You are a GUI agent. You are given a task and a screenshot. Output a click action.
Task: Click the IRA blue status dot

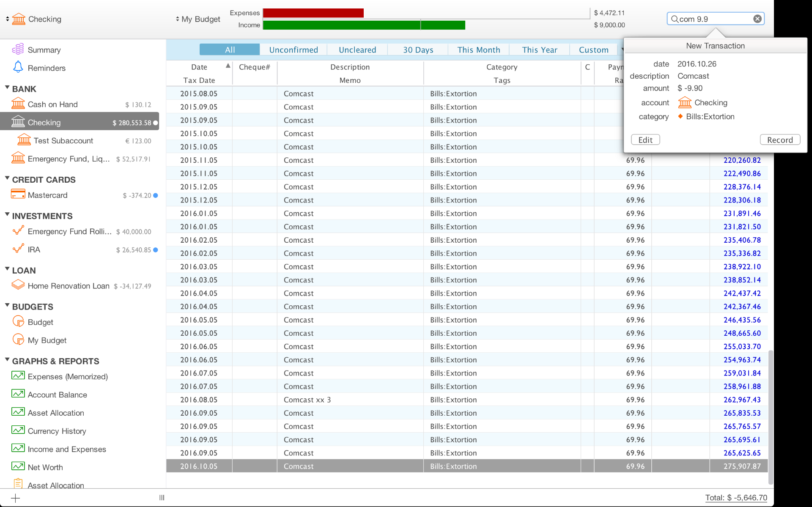tap(156, 250)
